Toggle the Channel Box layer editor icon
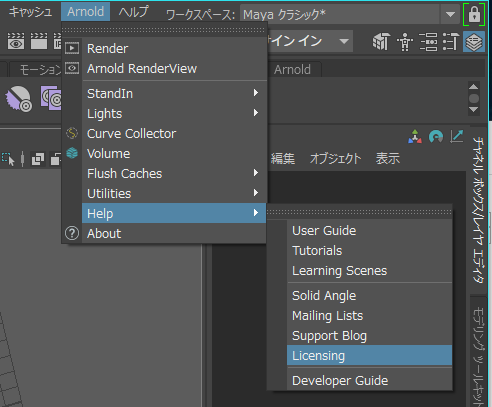The height and width of the screenshot is (407, 492). (x=474, y=42)
